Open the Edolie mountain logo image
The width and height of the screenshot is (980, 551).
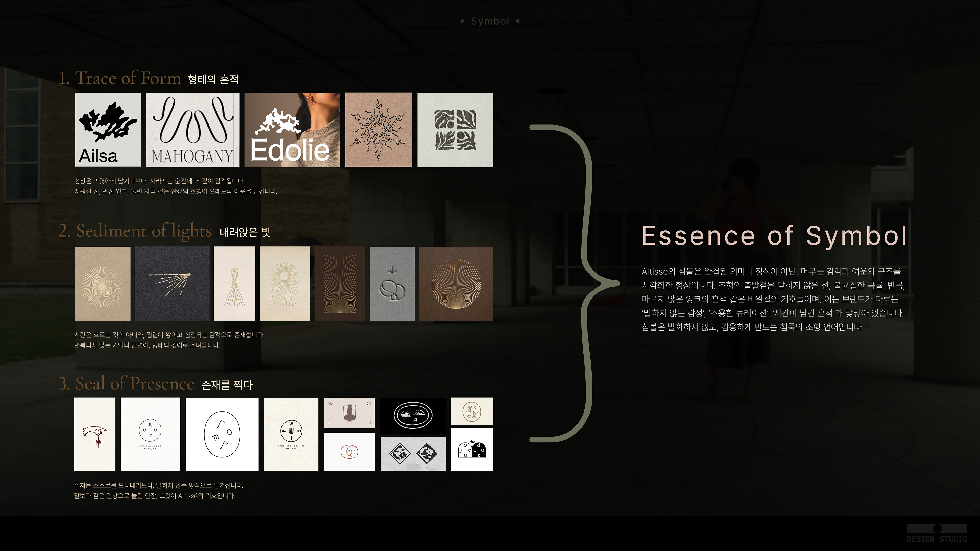[x=292, y=129]
